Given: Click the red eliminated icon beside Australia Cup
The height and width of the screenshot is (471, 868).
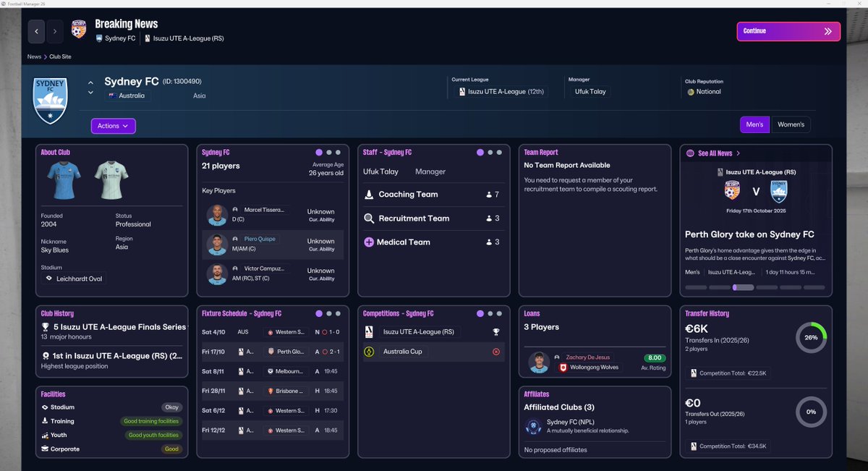Looking at the screenshot, I should coord(496,352).
